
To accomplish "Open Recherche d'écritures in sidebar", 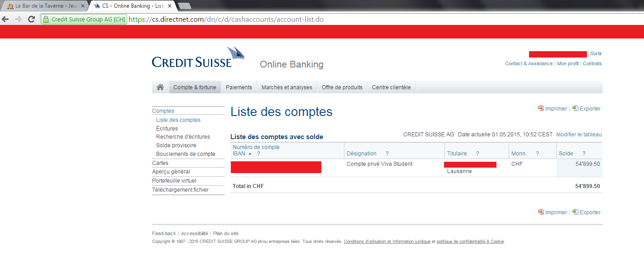I will 183,137.
